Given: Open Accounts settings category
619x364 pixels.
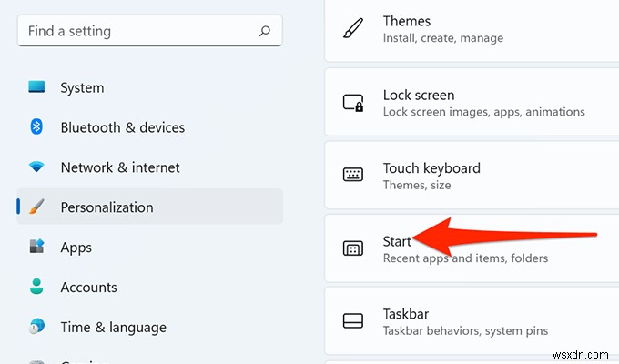Looking at the screenshot, I should coord(150,287).
